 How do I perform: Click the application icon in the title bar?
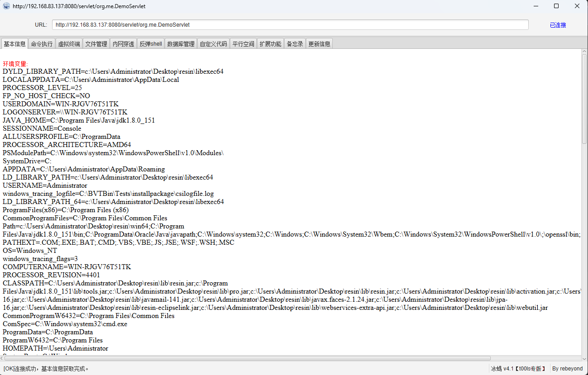(x=6, y=6)
